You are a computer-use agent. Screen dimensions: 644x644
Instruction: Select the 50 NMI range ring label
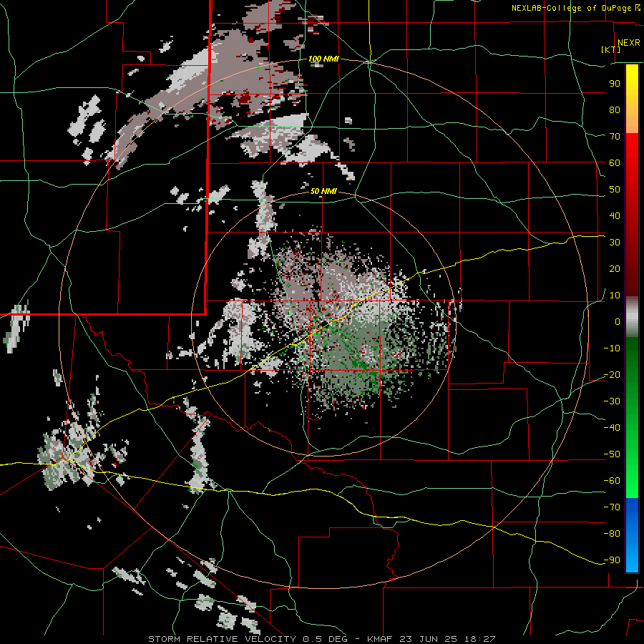click(323, 191)
